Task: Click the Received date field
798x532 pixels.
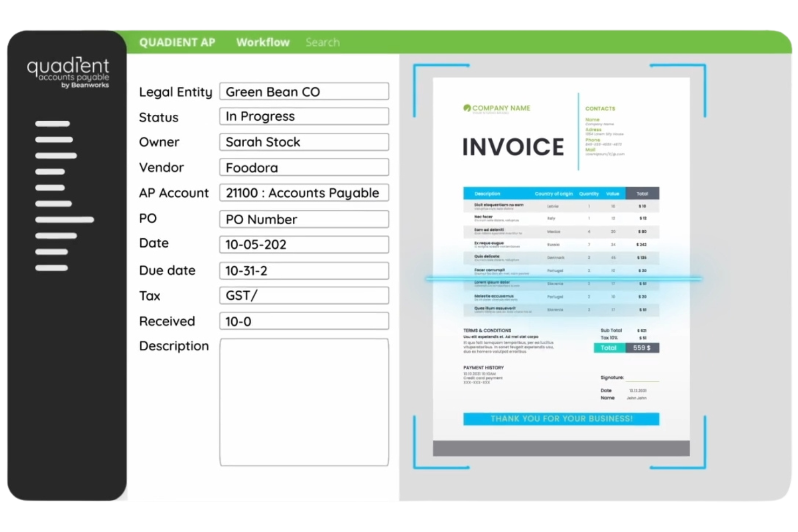Action: click(304, 321)
